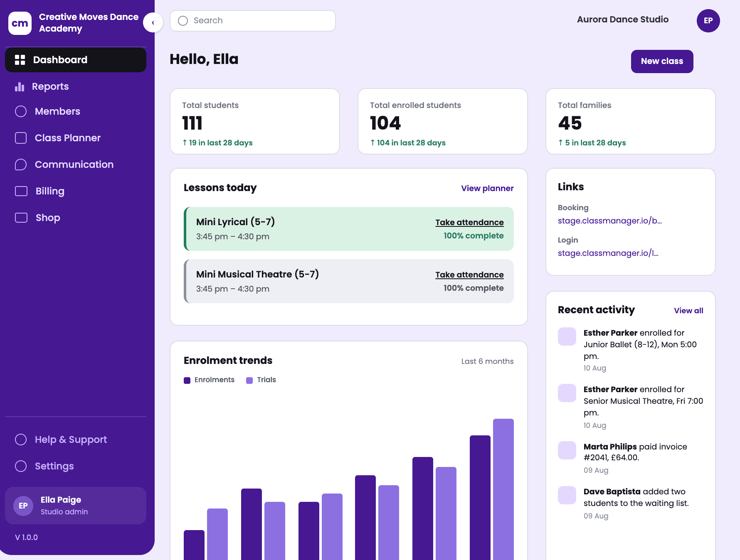Click '19 in last 28 days' text
Viewport: 740px width, 560px height.
(221, 142)
